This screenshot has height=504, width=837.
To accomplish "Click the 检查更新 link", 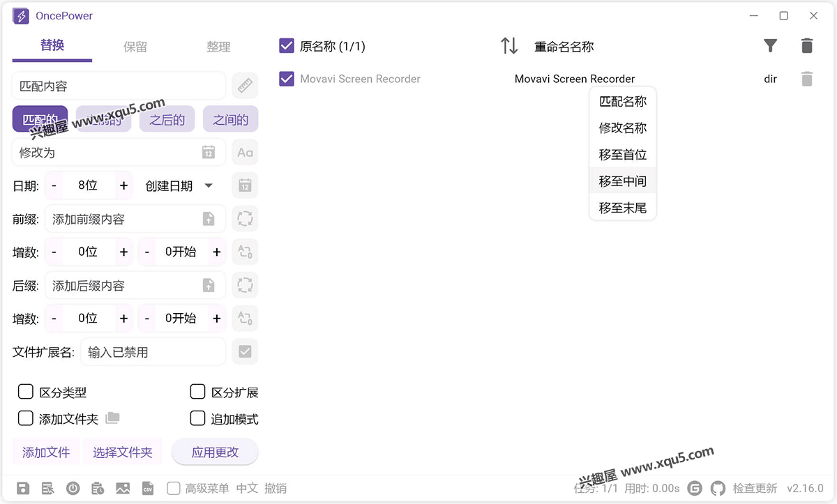I will (755, 488).
